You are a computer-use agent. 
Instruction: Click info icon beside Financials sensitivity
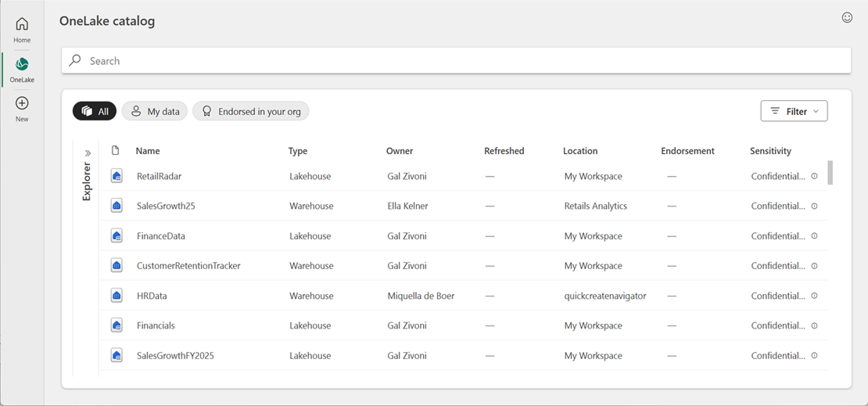[x=814, y=325]
